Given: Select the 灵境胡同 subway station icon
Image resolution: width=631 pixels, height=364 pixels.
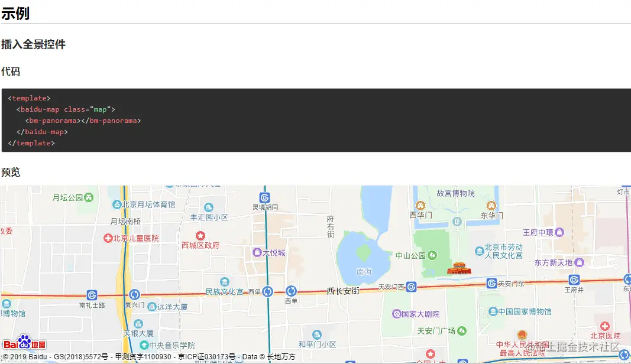Looking at the screenshot, I should click(x=264, y=197).
